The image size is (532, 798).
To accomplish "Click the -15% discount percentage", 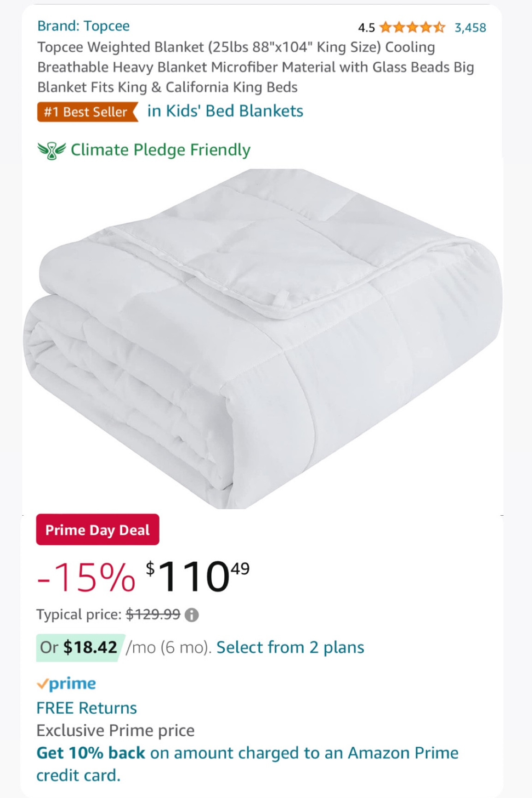I will pos(86,577).
